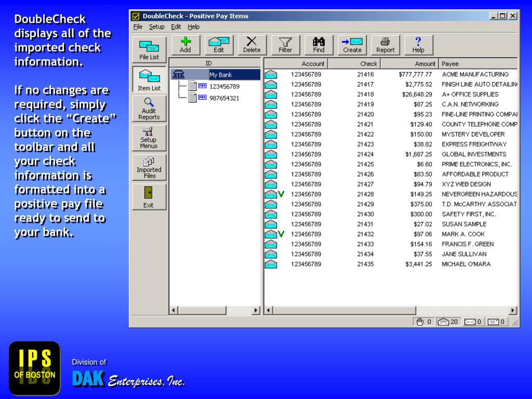Open the Edit menu
The height and width of the screenshot is (399, 532).
click(176, 27)
